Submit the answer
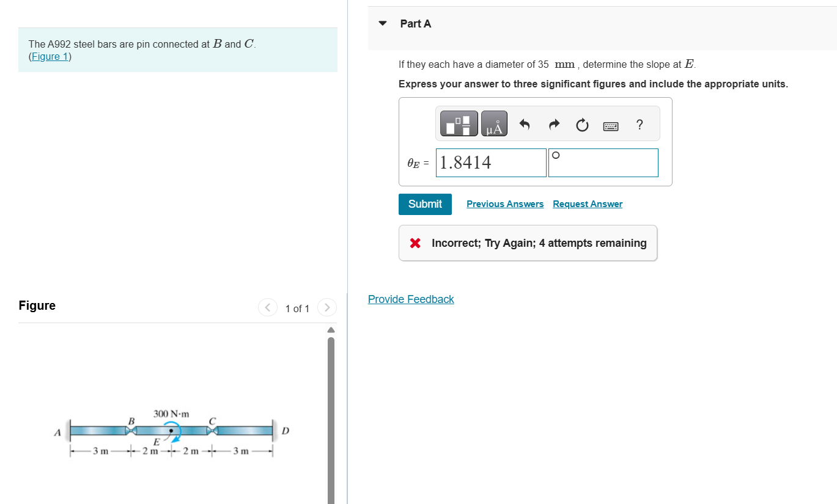The height and width of the screenshot is (504, 837). (425, 204)
